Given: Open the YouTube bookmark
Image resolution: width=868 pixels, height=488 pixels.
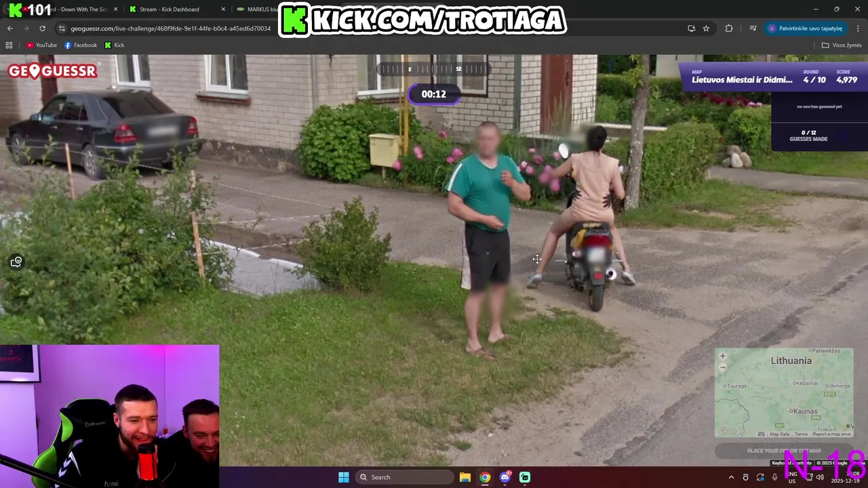Looking at the screenshot, I should click(41, 45).
